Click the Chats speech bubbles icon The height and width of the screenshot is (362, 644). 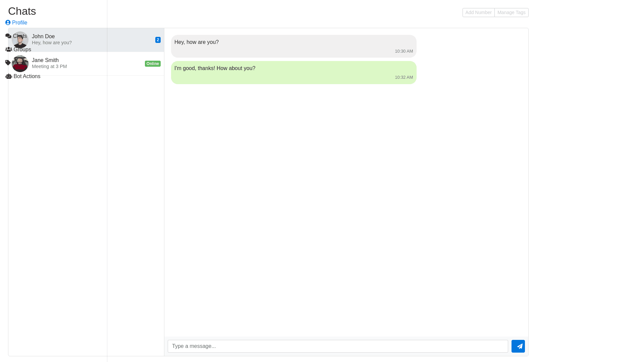point(8,36)
